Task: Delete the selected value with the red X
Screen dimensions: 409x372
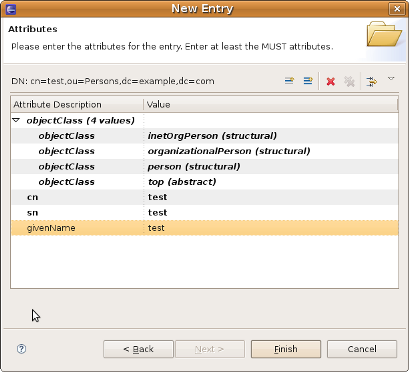Action: coord(330,81)
